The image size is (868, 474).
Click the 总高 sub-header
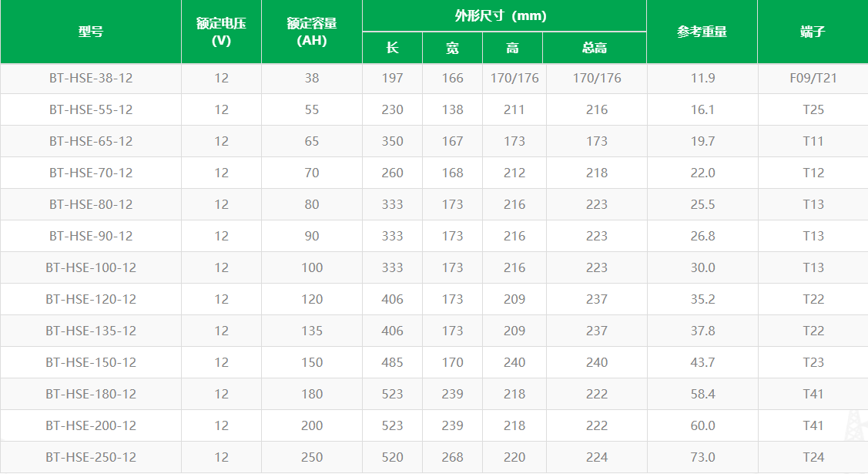tap(595, 48)
